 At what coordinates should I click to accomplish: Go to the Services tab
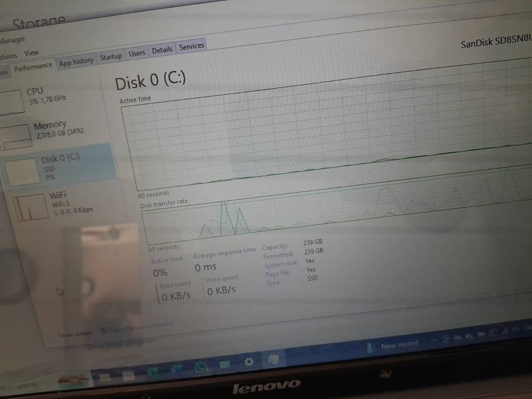coord(192,46)
